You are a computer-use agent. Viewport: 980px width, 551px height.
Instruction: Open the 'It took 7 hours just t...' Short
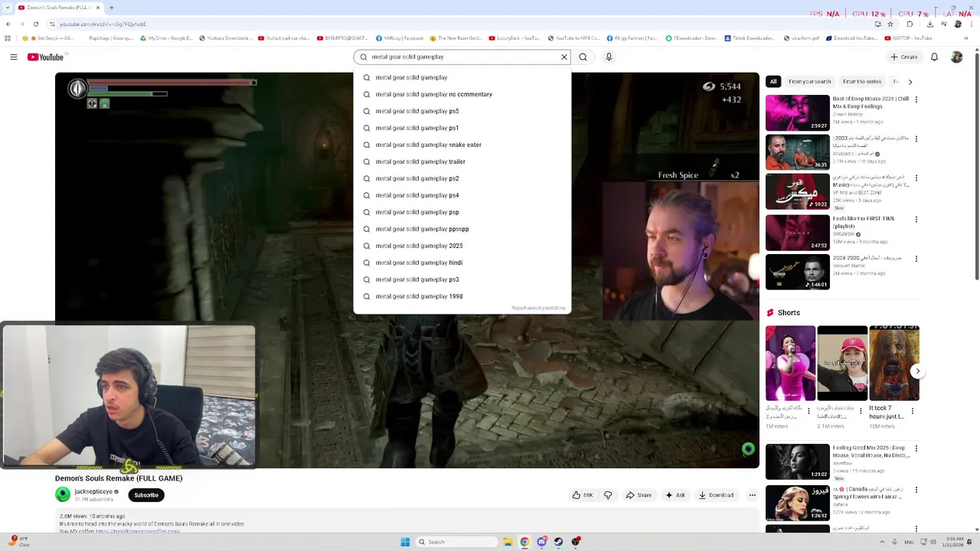894,363
